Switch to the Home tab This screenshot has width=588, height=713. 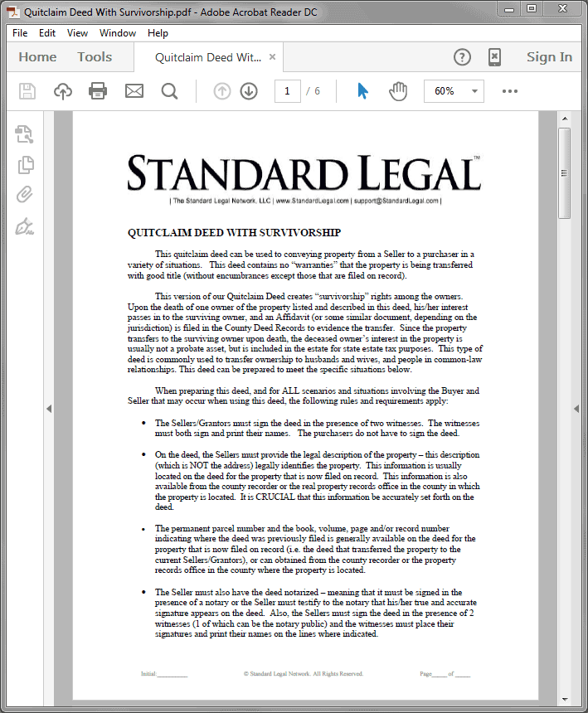[38, 57]
